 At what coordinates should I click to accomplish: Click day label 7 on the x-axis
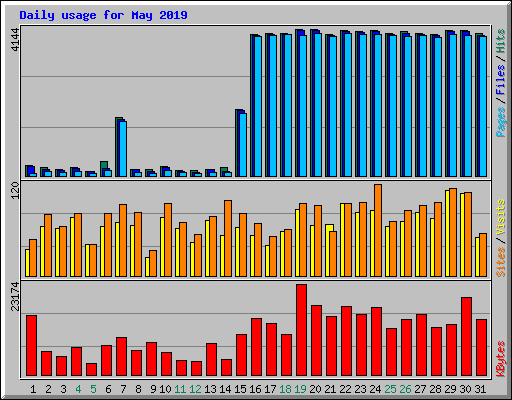[x=123, y=389]
